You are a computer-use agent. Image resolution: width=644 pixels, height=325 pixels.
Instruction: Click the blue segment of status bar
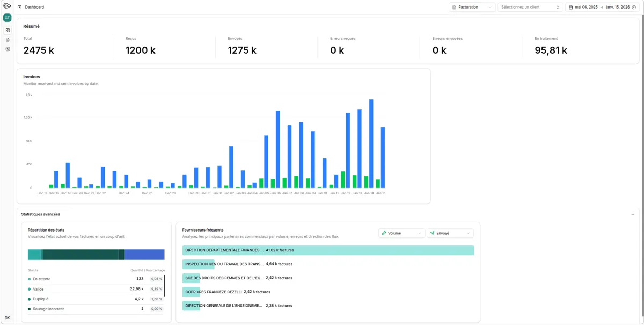[x=144, y=255]
